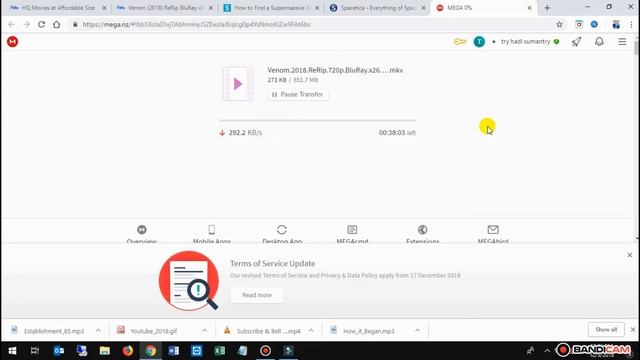The height and width of the screenshot is (360, 640).
Task: Click the blue round extension icon
Action: point(594,24)
